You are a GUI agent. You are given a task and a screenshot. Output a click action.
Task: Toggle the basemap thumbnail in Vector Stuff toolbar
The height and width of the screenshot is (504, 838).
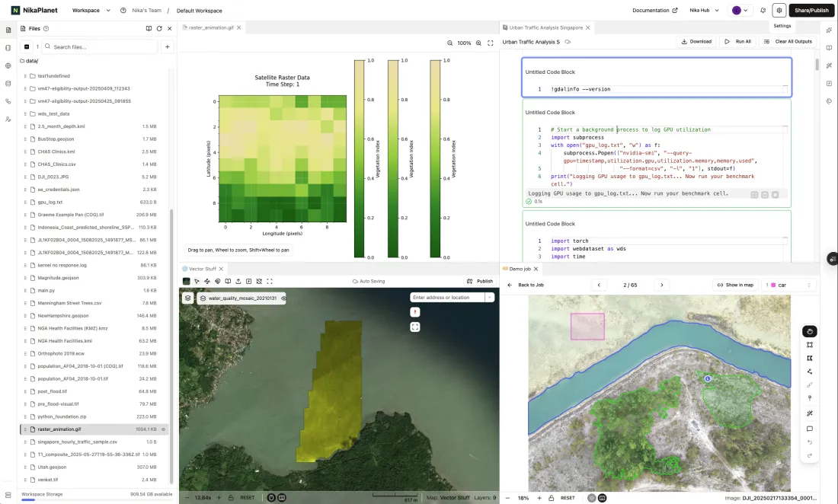click(x=186, y=282)
